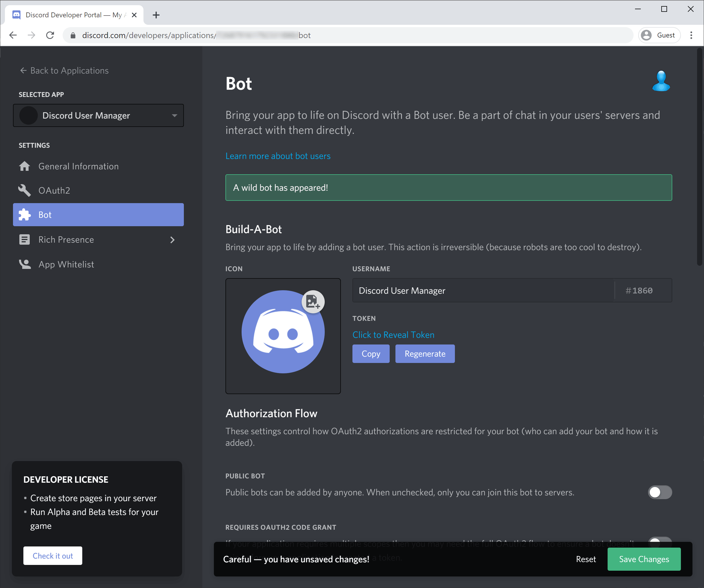Expand the Rich Presence chevron
This screenshot has height=588, width=704.
172,240
